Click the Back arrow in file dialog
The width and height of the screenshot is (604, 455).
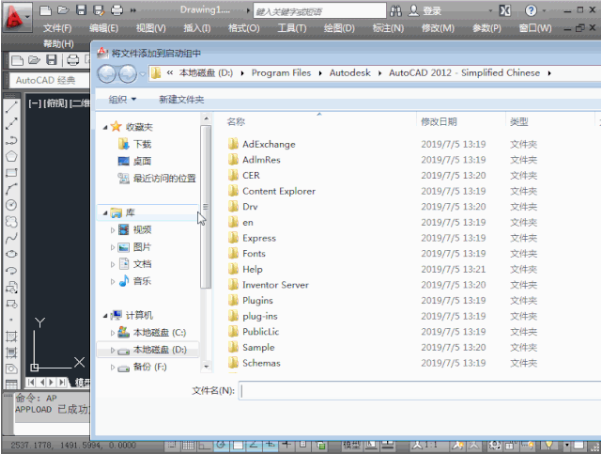tap(107, 74)
